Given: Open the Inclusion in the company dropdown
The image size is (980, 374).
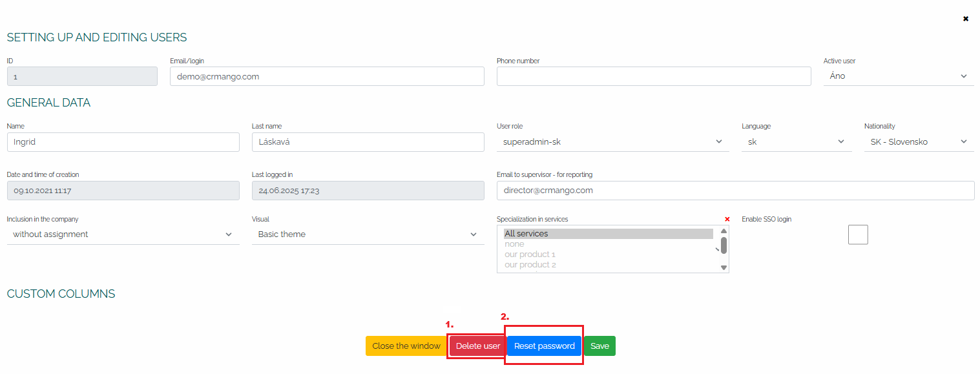Looking at the screenshot, I should [123, 234].
